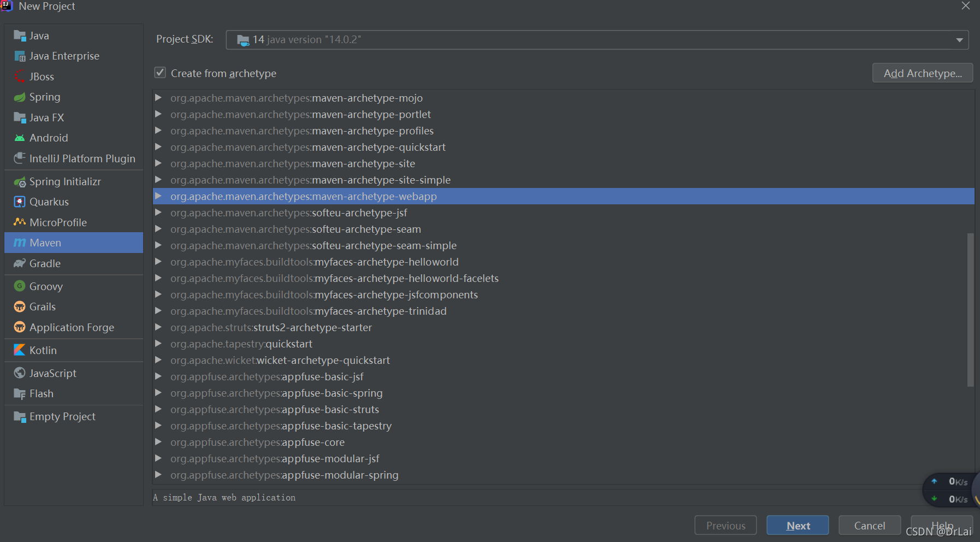Click the SDK folder icon in combo box

243,40
